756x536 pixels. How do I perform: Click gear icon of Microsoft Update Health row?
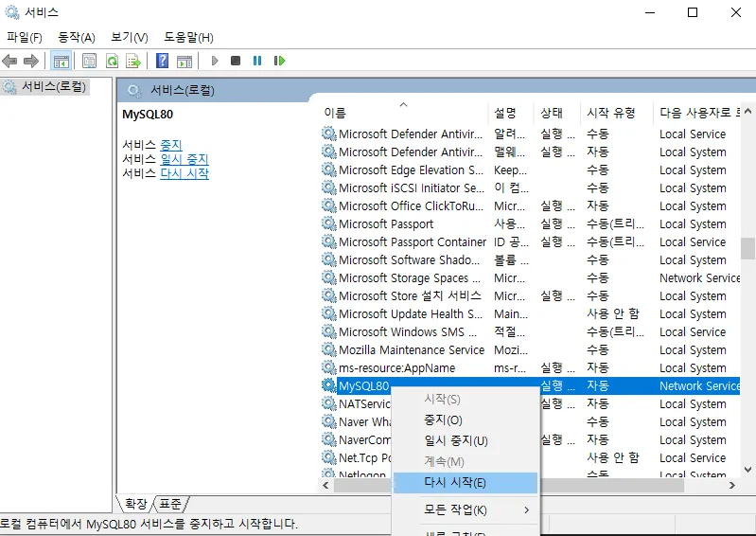[329, 313]
